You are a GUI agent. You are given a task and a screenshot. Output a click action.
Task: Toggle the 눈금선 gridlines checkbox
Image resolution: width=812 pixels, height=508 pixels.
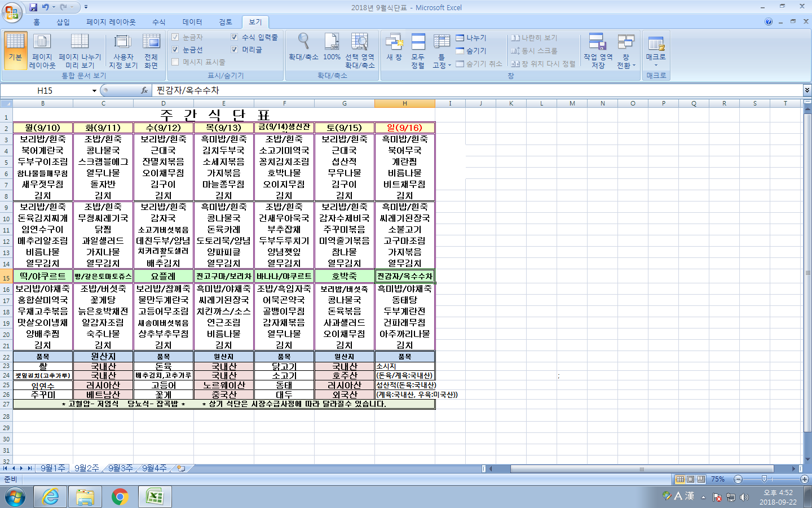coord(175,50)
